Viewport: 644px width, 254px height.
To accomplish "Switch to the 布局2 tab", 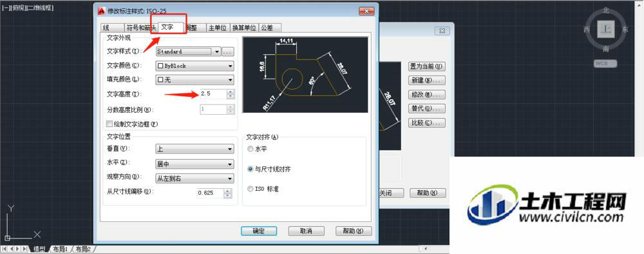I will tap(82, 249).
